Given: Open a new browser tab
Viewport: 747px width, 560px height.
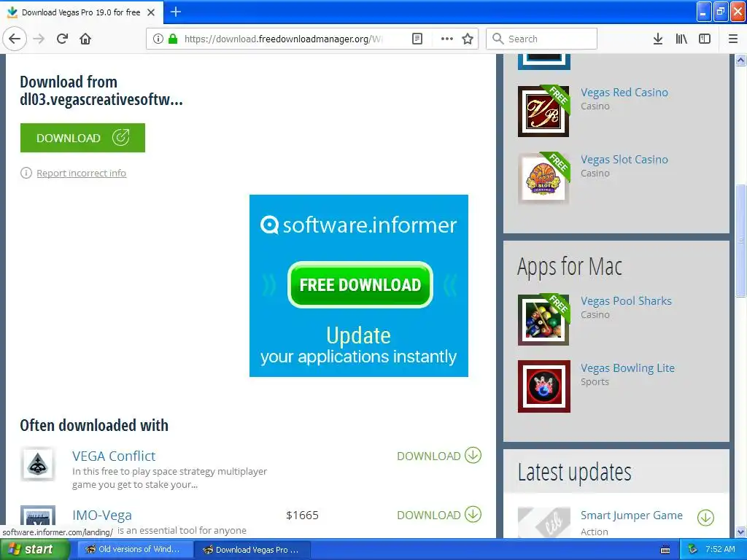Looking at the screenshot, I should [x=176, y=12].
